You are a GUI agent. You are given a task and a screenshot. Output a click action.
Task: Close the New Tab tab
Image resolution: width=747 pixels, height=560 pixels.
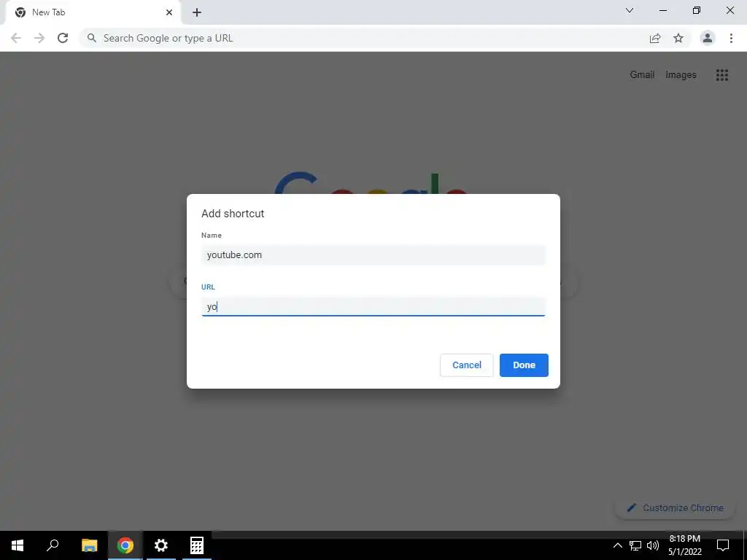[169, 12]
